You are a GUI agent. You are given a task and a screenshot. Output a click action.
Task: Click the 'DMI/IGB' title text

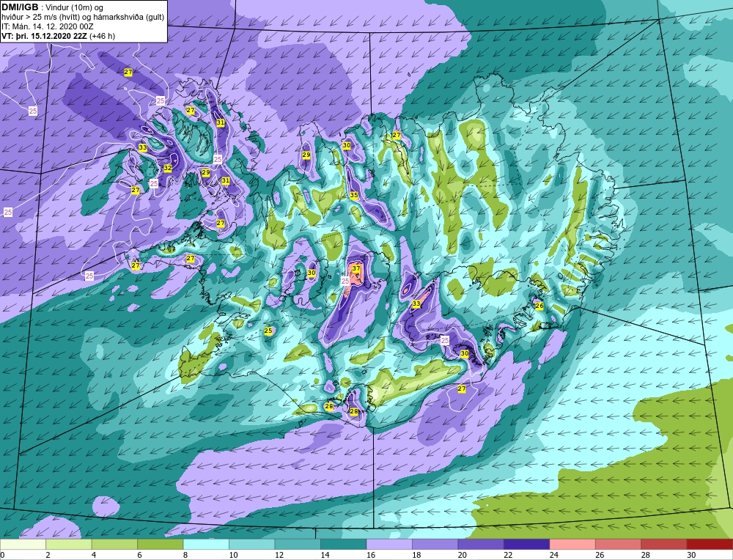click(x=20, y=7)
